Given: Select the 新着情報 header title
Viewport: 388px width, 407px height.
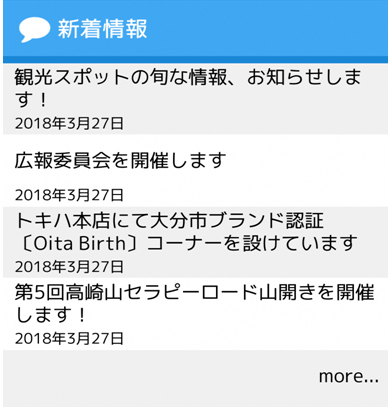Looking at the screenshot, I should [103, 29].
